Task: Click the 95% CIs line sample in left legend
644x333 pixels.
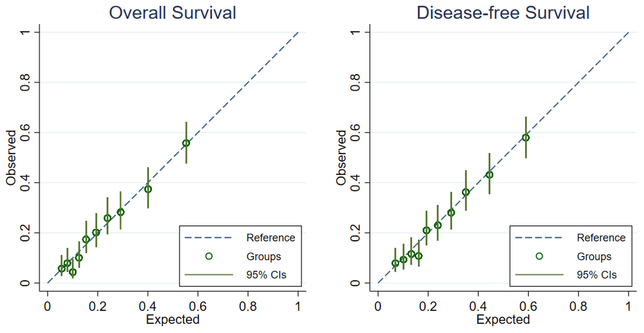Action: (x=209, y=275)
